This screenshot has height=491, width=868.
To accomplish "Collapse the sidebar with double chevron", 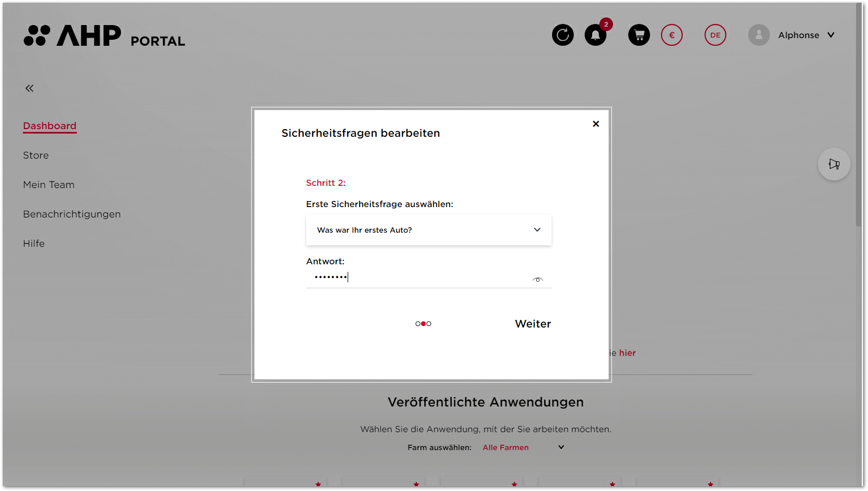I will tap(29, 88).
